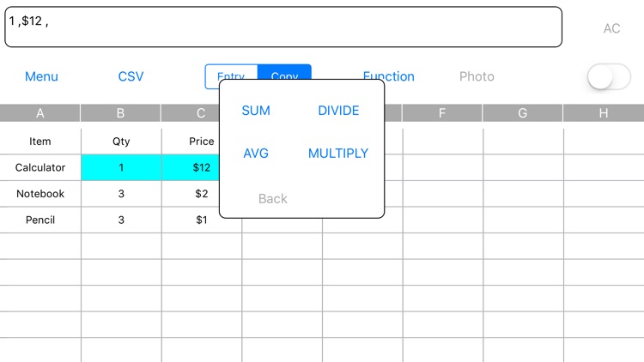The height and width of the screenshot is (362, 644).
Task: Toggle the switch at top right
Action: 608,77
